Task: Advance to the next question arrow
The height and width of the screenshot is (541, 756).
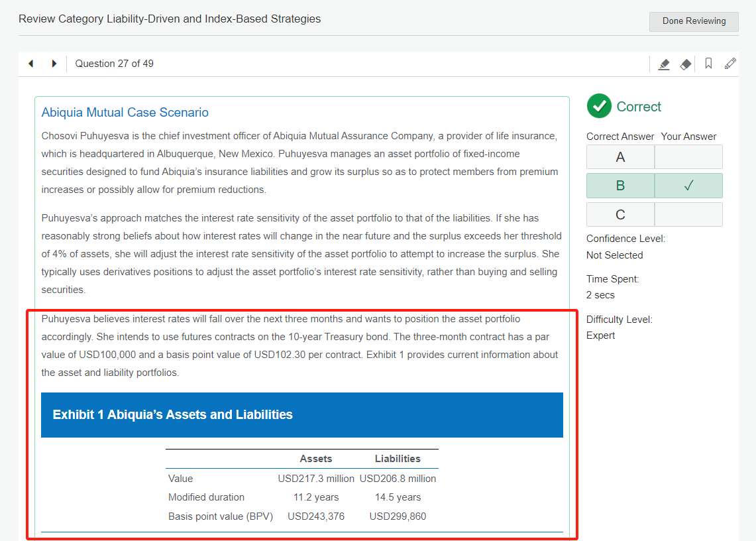Action: click(54, 64)
